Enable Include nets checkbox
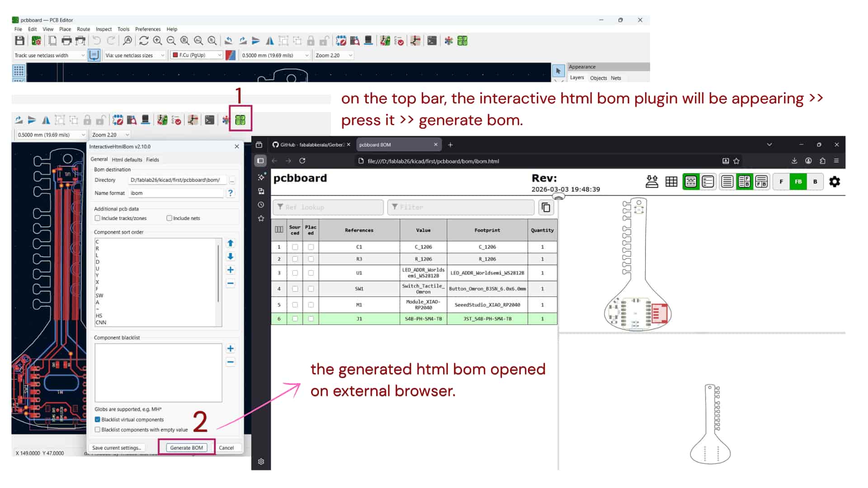This screenshot has height=488, width=868. point(169,218)
